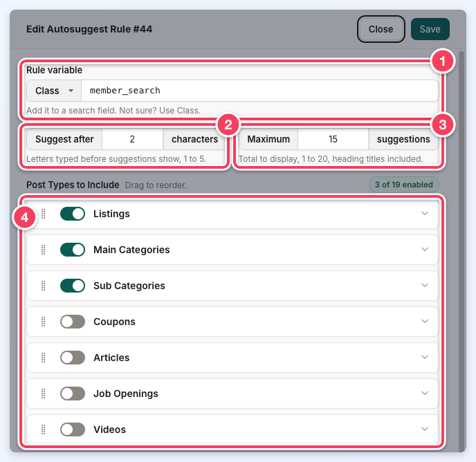Click the 'Add it to a search field' hint
Image resolution: width=476 pixels, height=462 pixels.
pos(113,111)
